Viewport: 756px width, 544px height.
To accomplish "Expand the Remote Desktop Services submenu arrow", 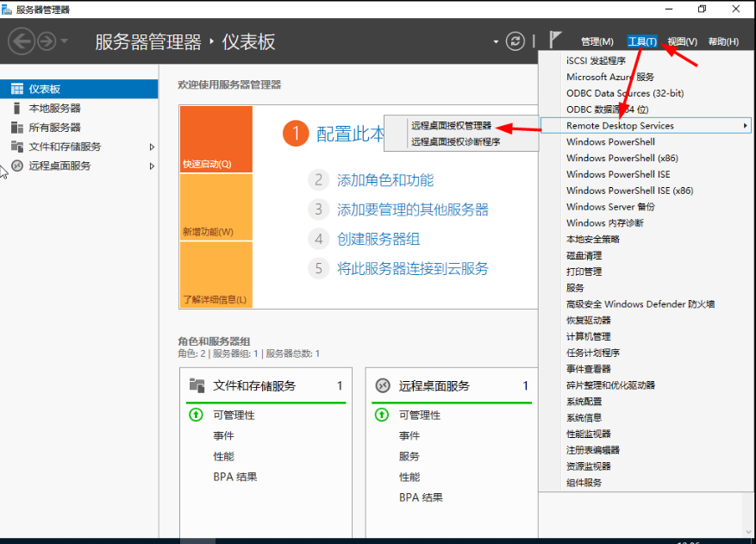I will (745, 125).
